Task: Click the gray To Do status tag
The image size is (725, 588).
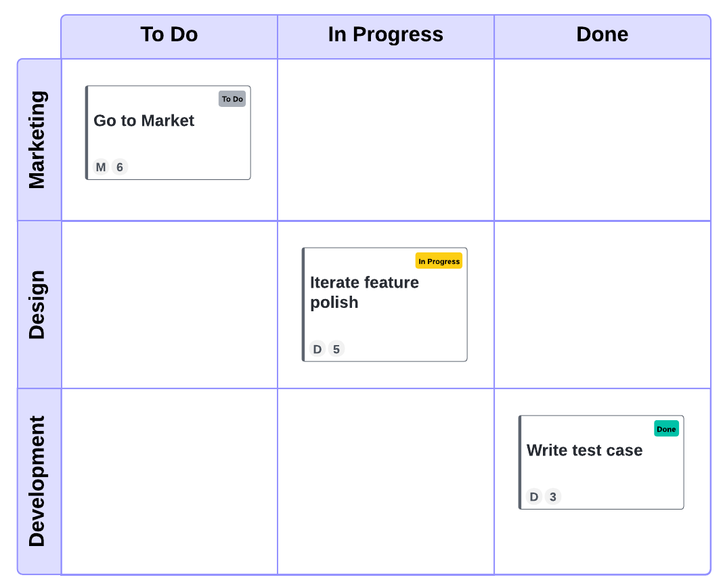Action: click(232, 99)
